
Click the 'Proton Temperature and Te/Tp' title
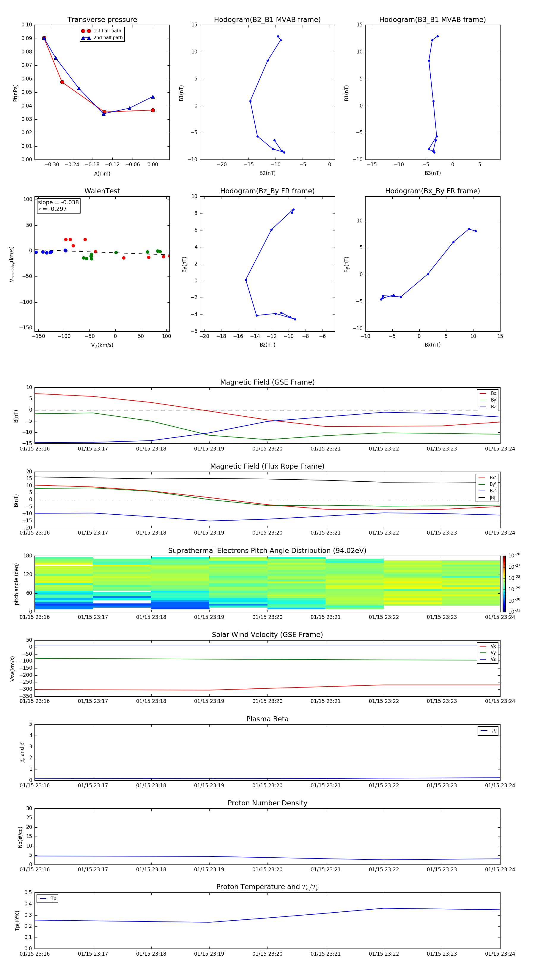267,887
